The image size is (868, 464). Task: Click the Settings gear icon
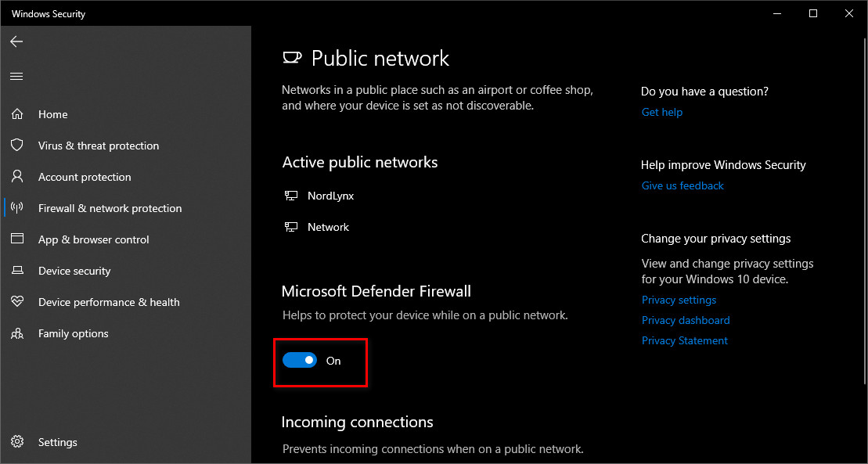click(16, 442)
